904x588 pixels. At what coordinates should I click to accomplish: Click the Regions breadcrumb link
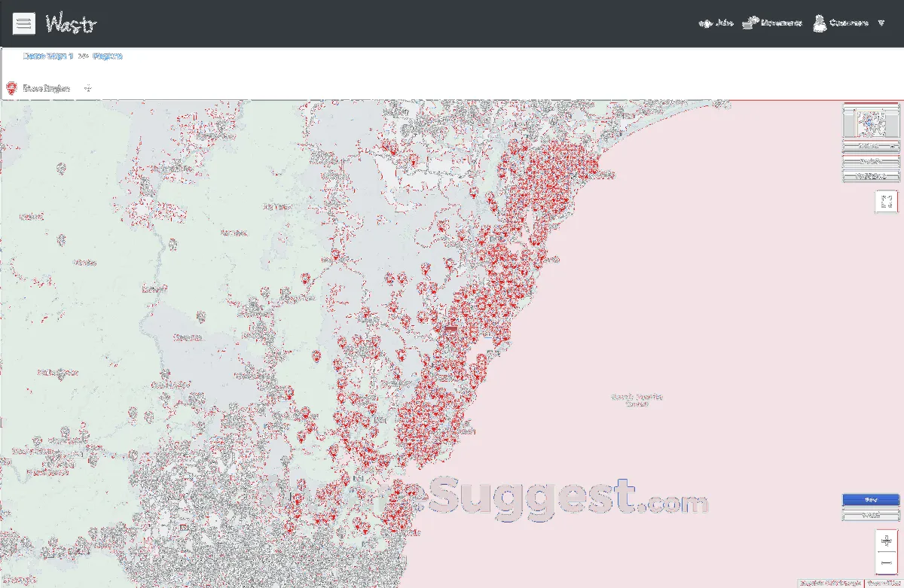(108, 56)
